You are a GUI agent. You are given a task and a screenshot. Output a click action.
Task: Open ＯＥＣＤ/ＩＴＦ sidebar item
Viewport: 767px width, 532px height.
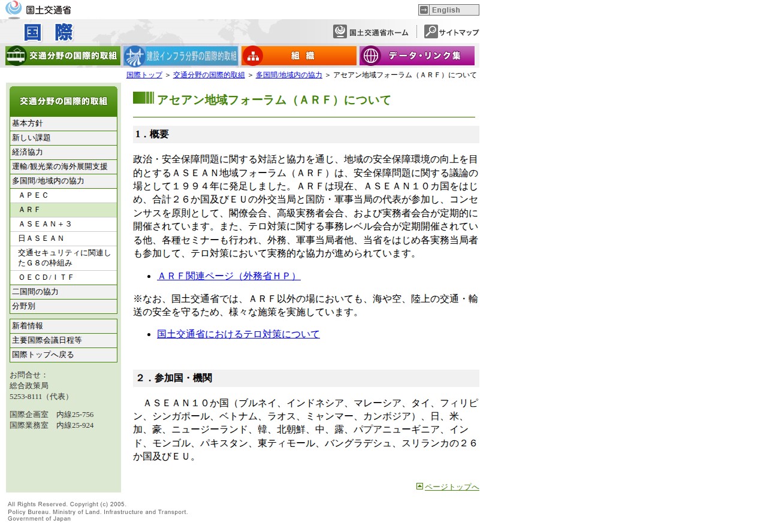coord(64,277)
